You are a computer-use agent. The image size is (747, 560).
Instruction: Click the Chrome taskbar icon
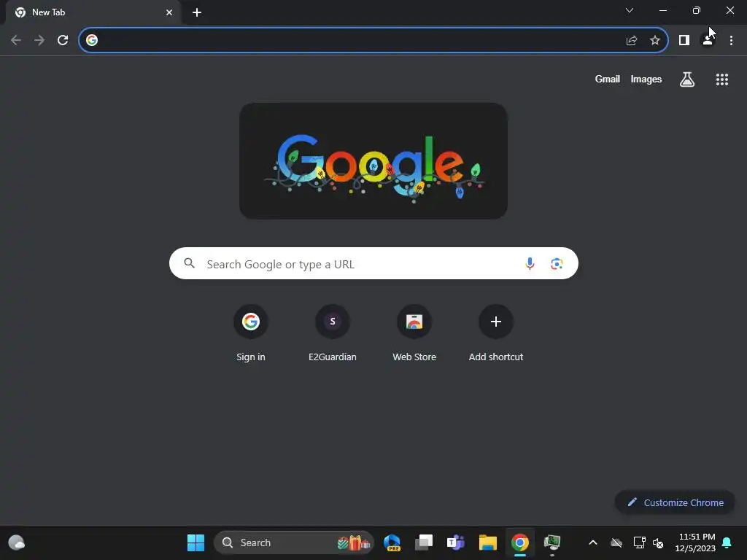[519, 542]
